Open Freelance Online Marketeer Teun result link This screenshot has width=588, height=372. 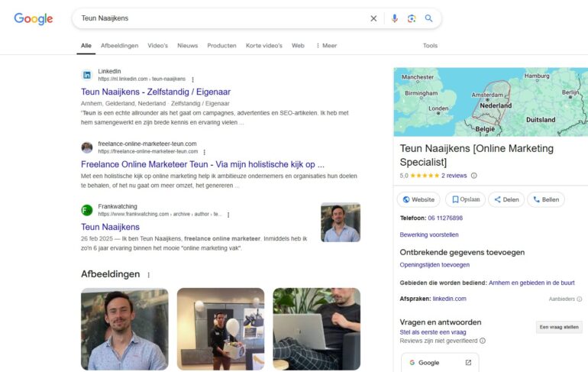tap(202, 164)
